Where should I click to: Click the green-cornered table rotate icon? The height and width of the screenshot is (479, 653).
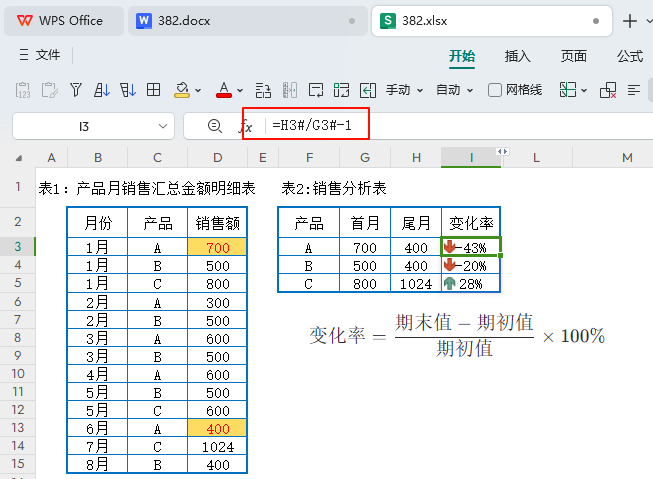click(341, 90)
